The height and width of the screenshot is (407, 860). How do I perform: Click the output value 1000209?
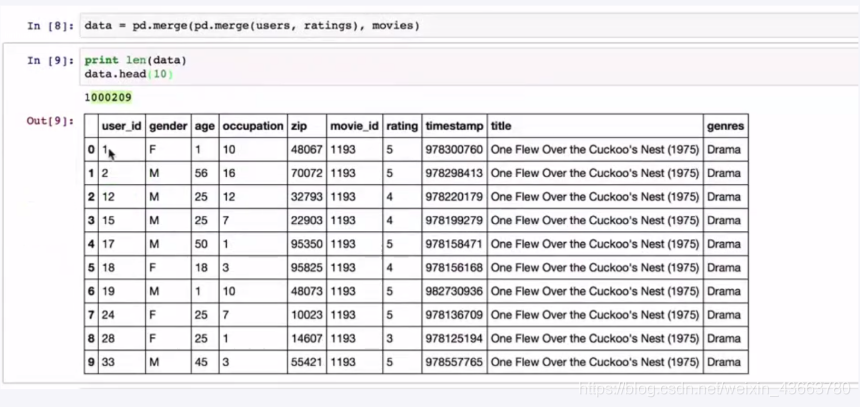click(x=108, y=98)
